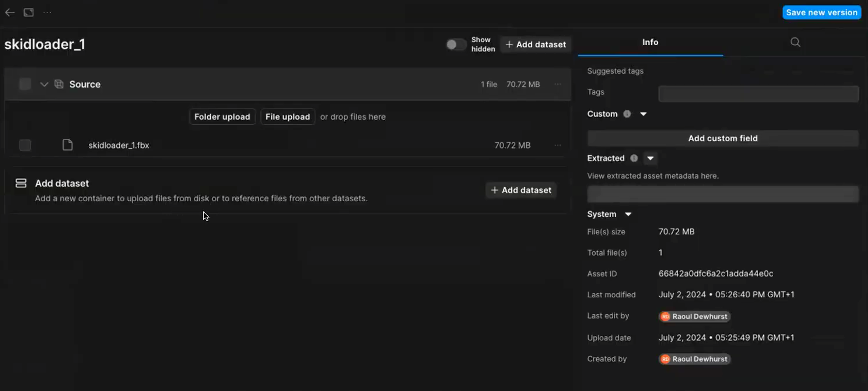Click Save new version button
The height and width of the screenshot is (391, 868).
pos(822,13)
